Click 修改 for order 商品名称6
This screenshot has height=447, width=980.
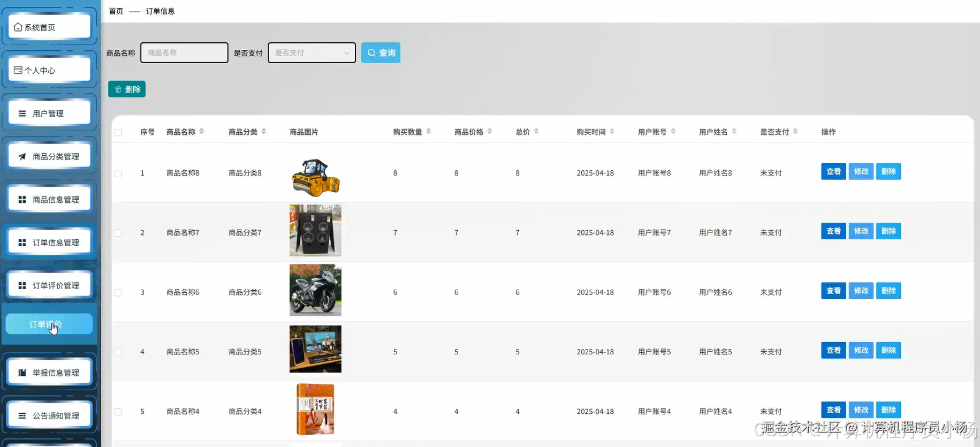point(861,291)
